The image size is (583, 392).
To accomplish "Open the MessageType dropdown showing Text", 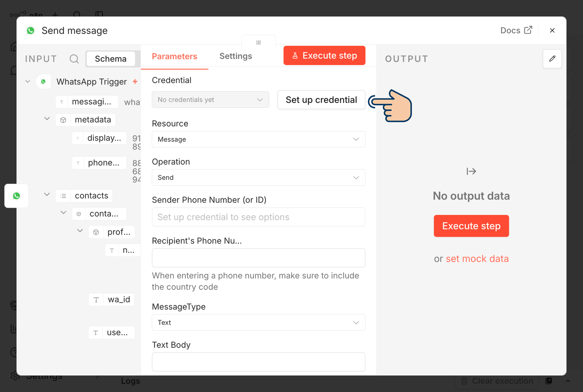I will tap(258, 322).
